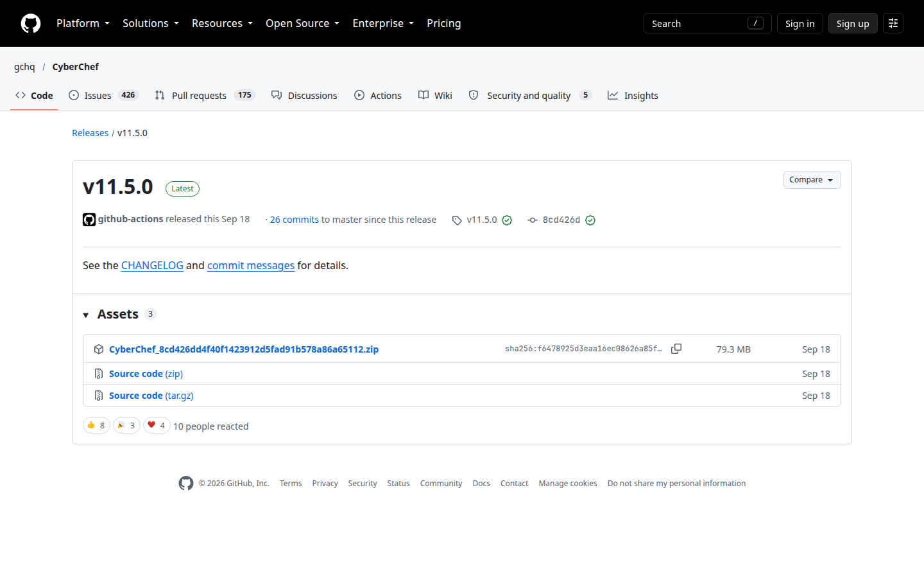Open the Actions tab
Screen dimensions: 924x578
coord(378,95)
